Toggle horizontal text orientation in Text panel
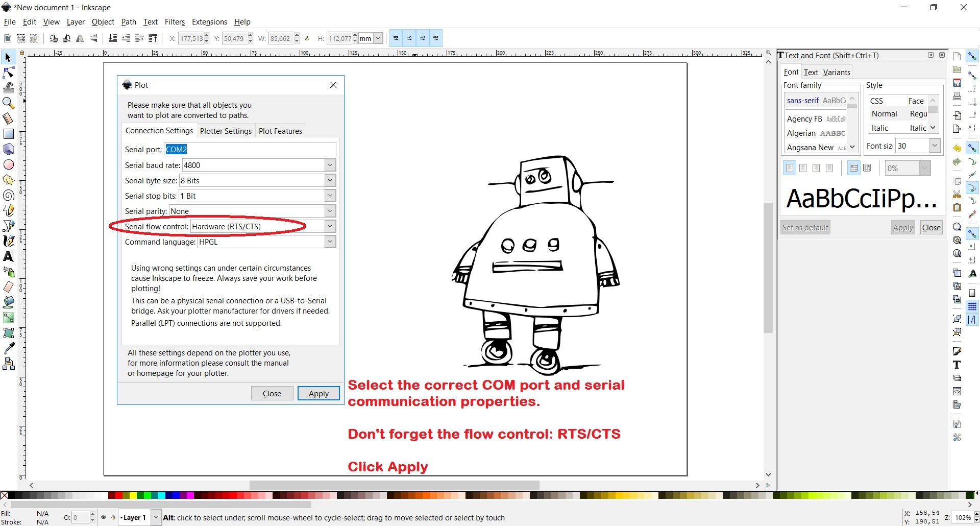Image resolution: width=980 pixels, height=526 pixels. tap(853, 168)
